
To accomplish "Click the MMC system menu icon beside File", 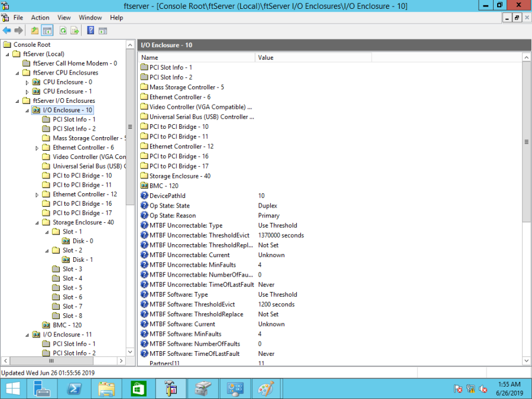I will pos(5,18).
